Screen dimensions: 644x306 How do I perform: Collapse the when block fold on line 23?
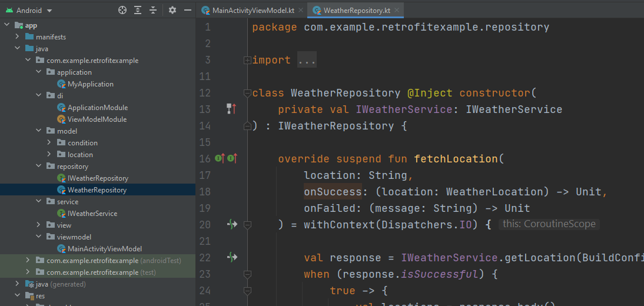click(x=247, y=274)
